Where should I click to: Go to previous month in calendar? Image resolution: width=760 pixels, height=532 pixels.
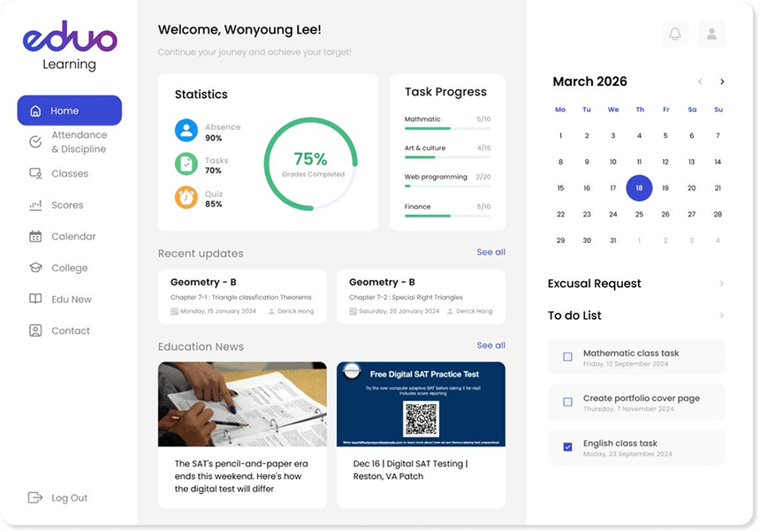(700, 82)
